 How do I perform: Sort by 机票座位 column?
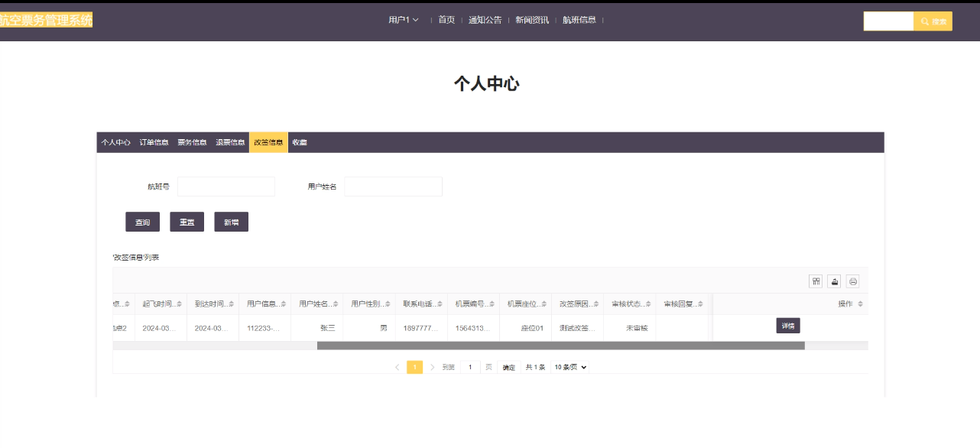click(x=545, y=304)
